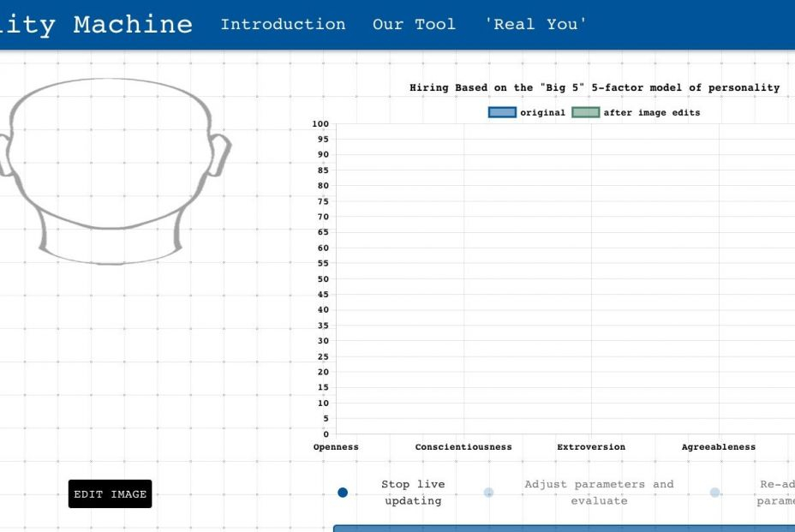This screenshot has width=795, height=532.
Task: Go to the Our Tool section
Action: point(414,24)
